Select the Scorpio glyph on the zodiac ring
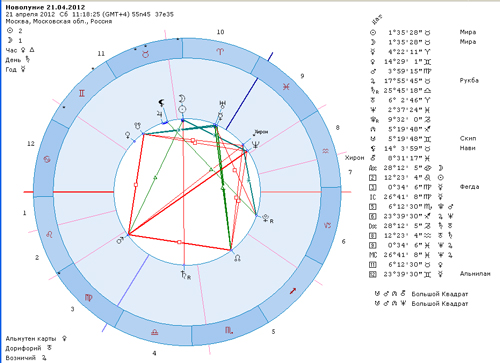Screen dimensions: 500x363 coord(229,330)
